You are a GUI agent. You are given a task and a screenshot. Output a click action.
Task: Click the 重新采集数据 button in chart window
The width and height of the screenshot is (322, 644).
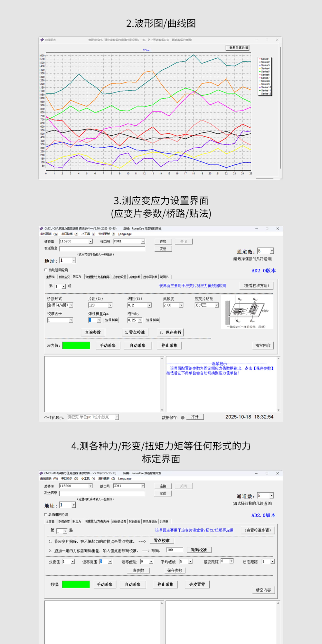pyautogui.click(x=237, y=48)
